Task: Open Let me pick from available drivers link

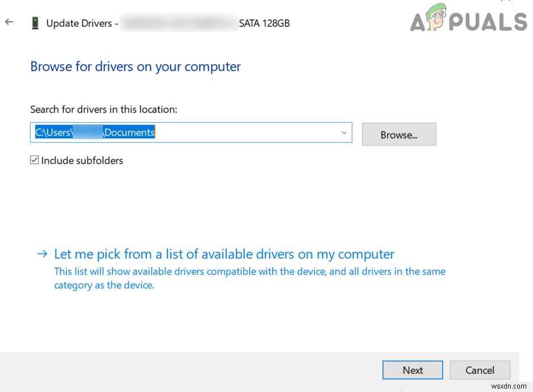Action: [x=224, y=254]
